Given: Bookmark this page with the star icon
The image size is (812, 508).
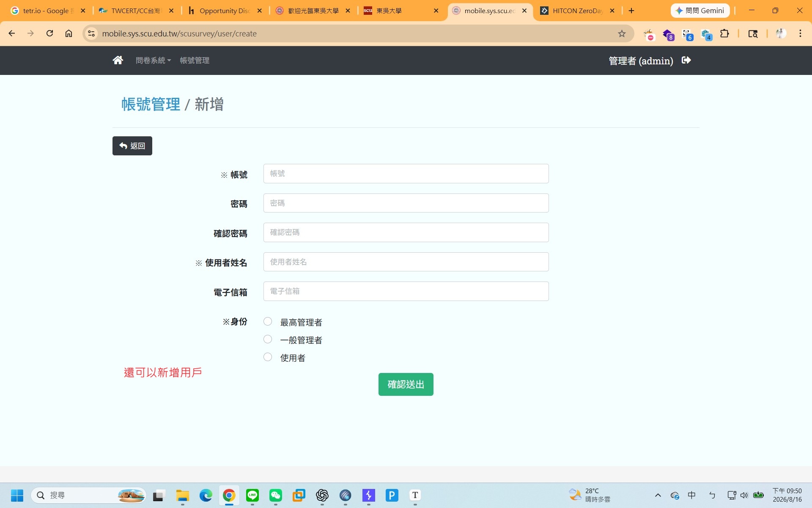Looking at the screenshot, I should (622, 33).
